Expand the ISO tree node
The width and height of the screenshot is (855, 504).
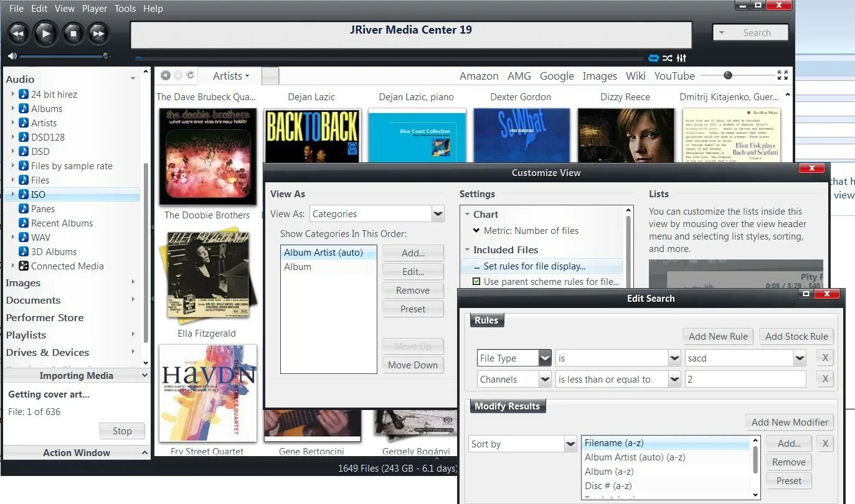(x=12, y=194)
